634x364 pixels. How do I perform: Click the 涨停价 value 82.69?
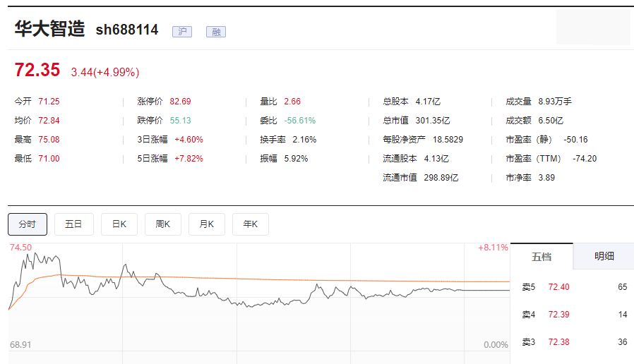coord(180,102)
